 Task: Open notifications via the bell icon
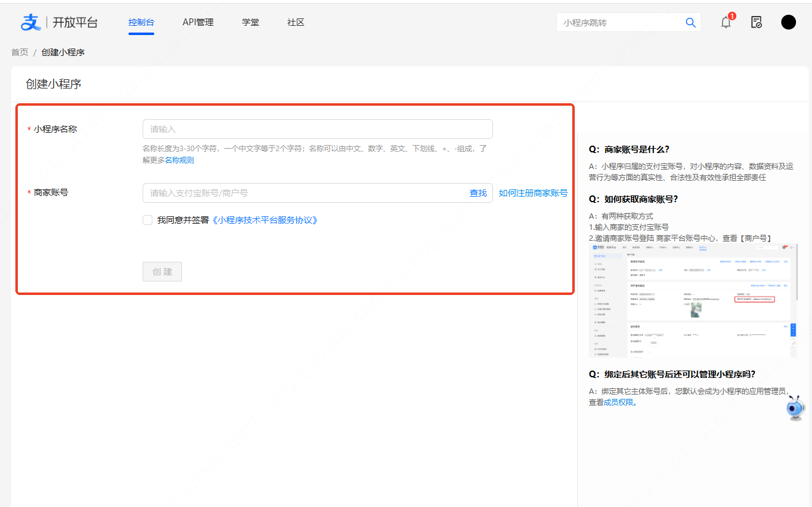coord(725,22)
